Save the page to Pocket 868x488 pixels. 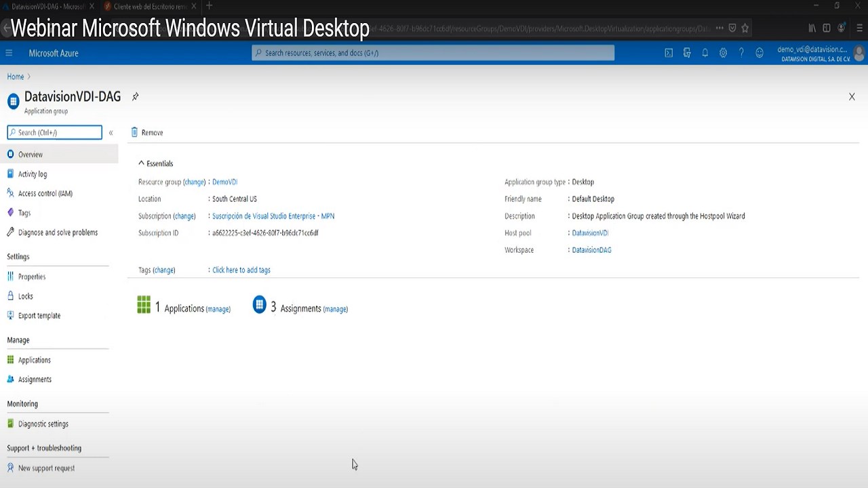click(x=732, y=28)
